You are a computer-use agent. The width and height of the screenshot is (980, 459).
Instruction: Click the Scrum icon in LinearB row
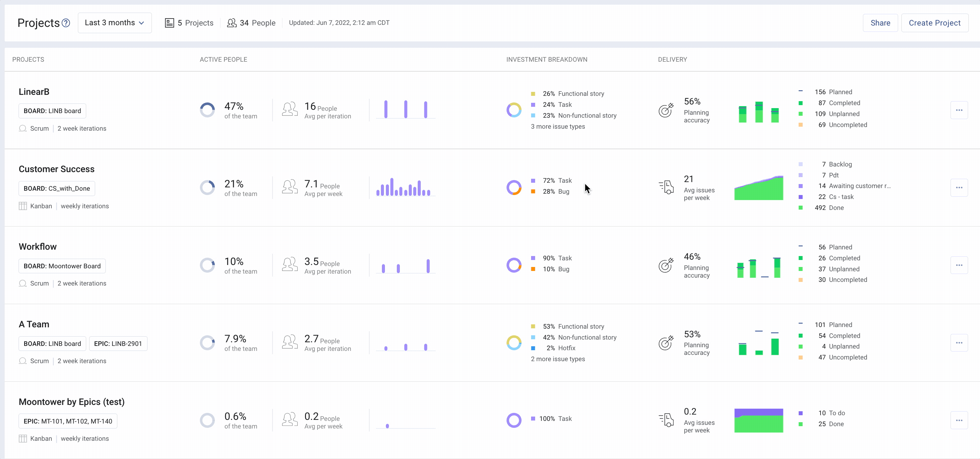[23, 128]
